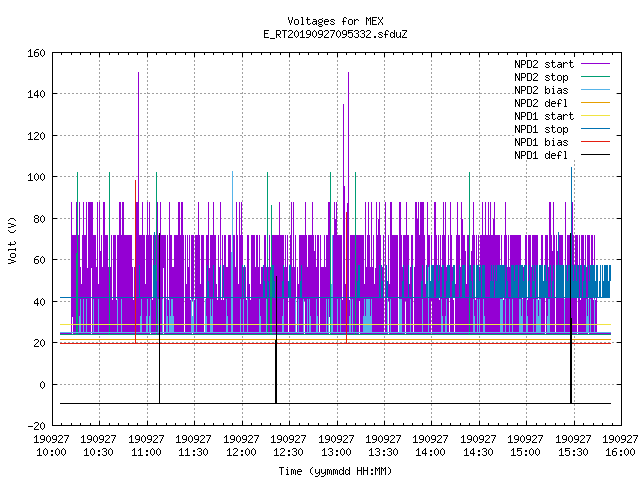Image resolution: width=640 pixels, height=480 pixels.
Task: Click the x-axis tick label 15:00
Action: (525, 452)
